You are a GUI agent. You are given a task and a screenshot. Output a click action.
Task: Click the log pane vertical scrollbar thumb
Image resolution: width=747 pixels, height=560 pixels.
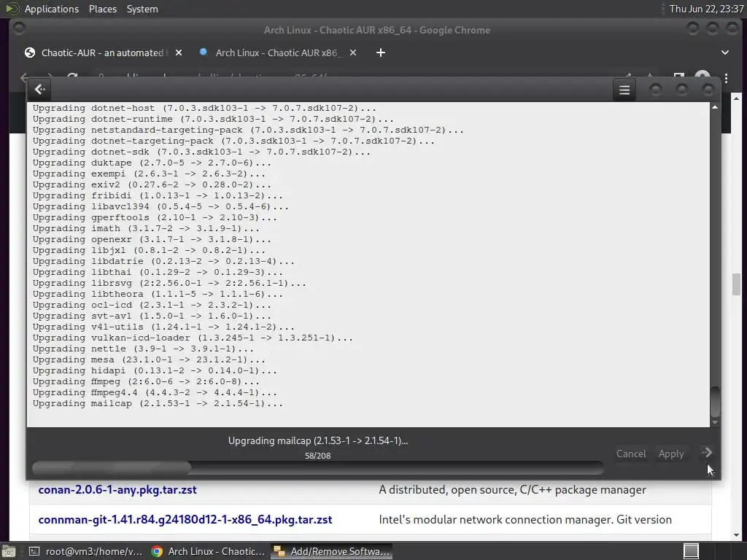pyautogui.click(x=715, y=402)
